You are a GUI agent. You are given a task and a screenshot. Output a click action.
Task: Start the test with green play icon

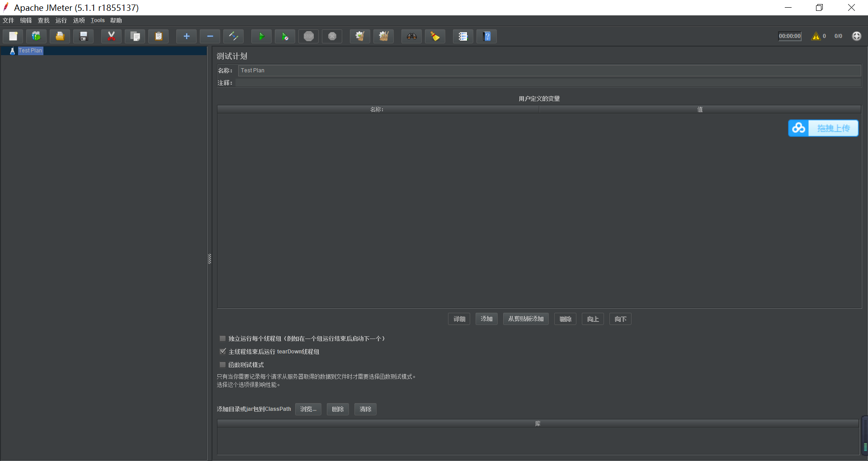tap(261, 36)
